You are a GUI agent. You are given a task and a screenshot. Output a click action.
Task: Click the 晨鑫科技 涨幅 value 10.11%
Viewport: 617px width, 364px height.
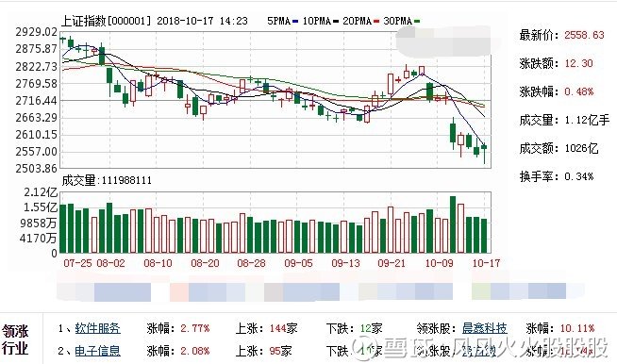577,328
